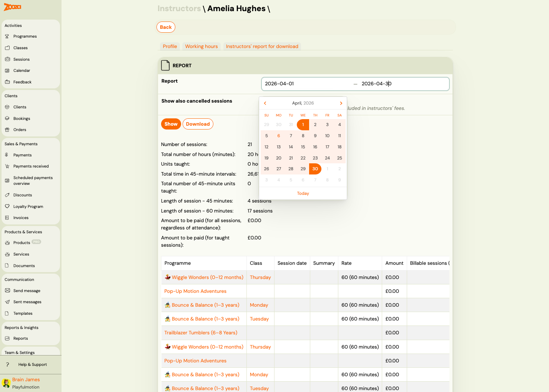Switch to the Working hours tab
This screenshot has width=549, height=392.
pos(201,47)
